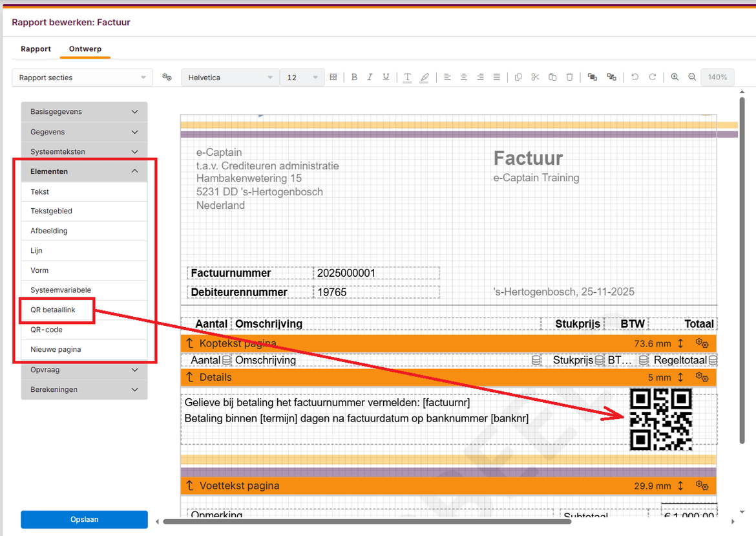Expand the Basisgegevens panel
Viewport: 756px width, 536px height.
(84, 112)
